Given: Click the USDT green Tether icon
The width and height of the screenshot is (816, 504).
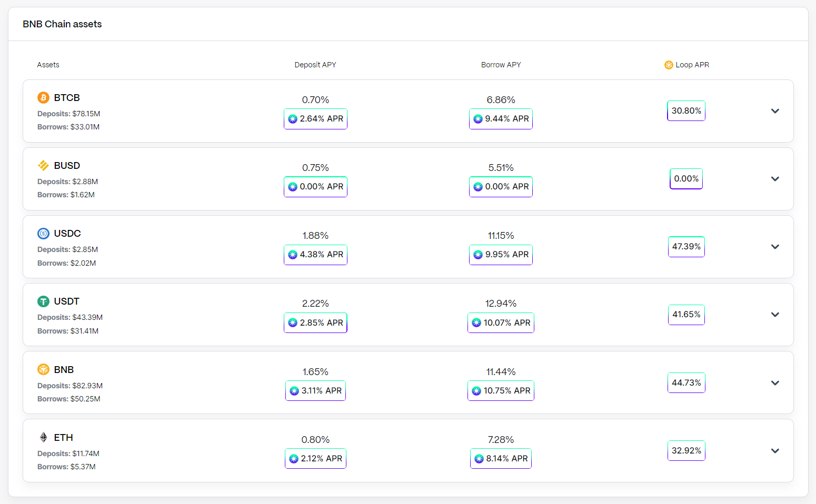Looking at the screenshot, I should tap(43, 301).
